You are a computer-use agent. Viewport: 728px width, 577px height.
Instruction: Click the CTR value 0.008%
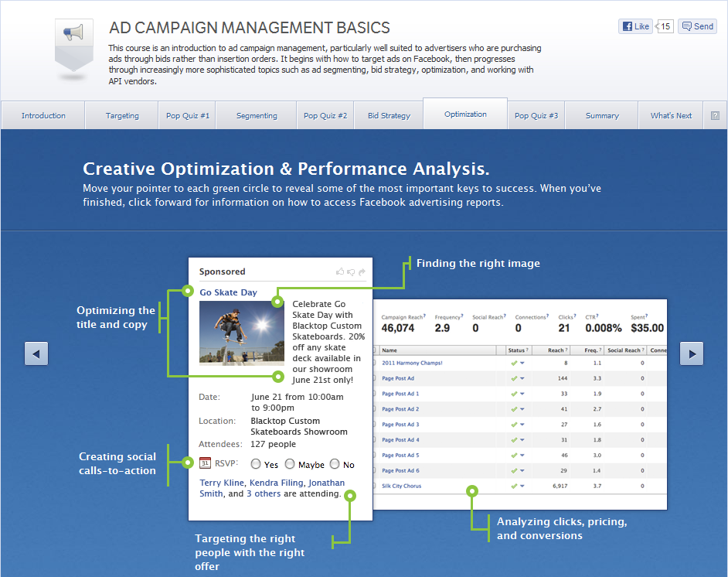click(604, 328)
